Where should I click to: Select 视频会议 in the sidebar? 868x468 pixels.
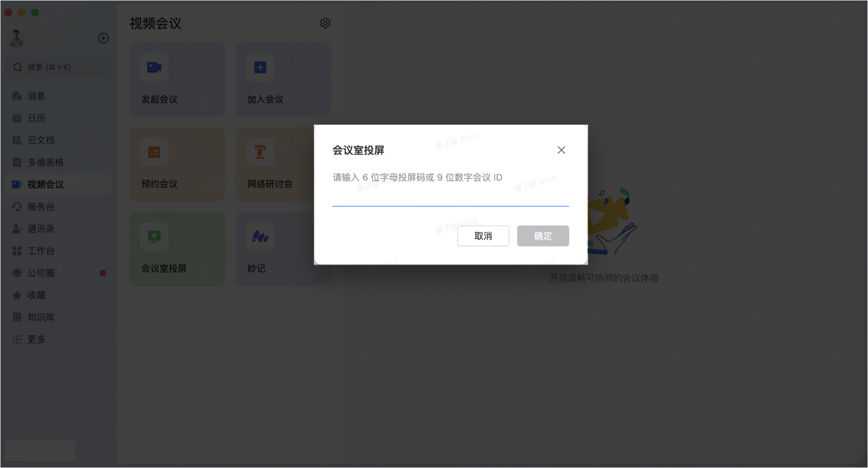tap(58, 185)
